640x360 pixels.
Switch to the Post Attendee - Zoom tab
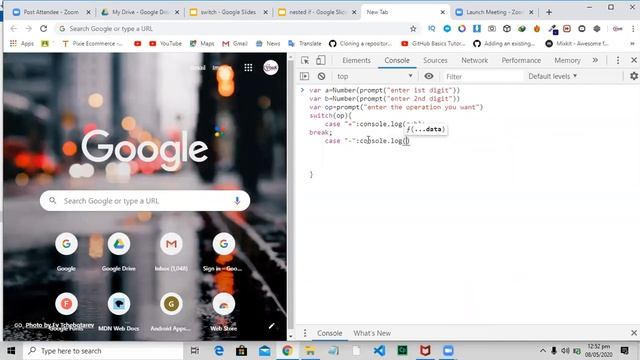(x=51, y=12)
